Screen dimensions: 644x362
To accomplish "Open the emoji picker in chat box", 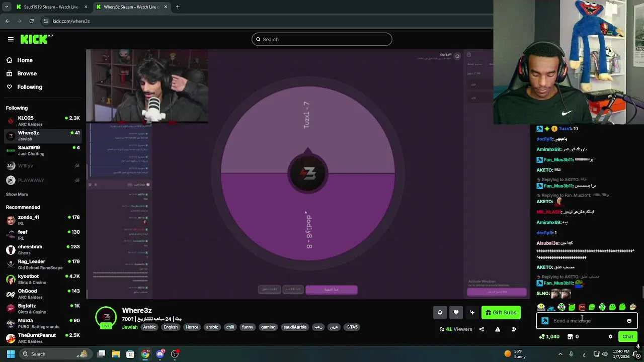I will [629, 321].
